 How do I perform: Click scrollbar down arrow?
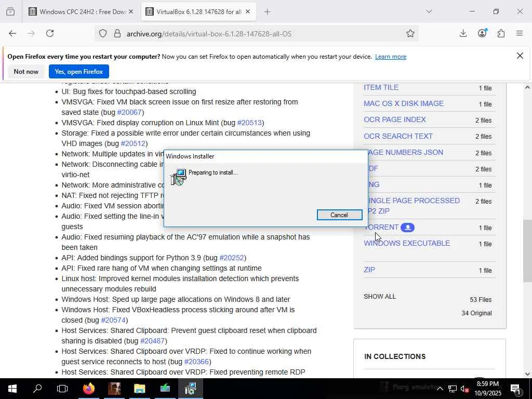click(527, 374)
